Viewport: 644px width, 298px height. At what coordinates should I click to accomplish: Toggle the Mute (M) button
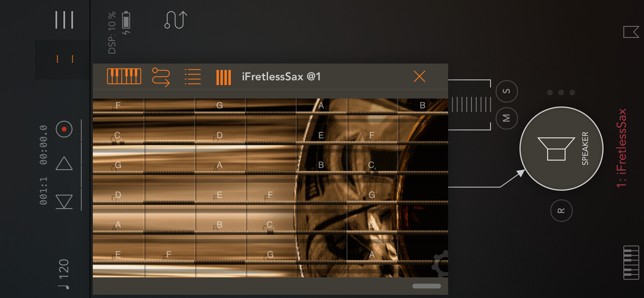[x=506, y=118]
